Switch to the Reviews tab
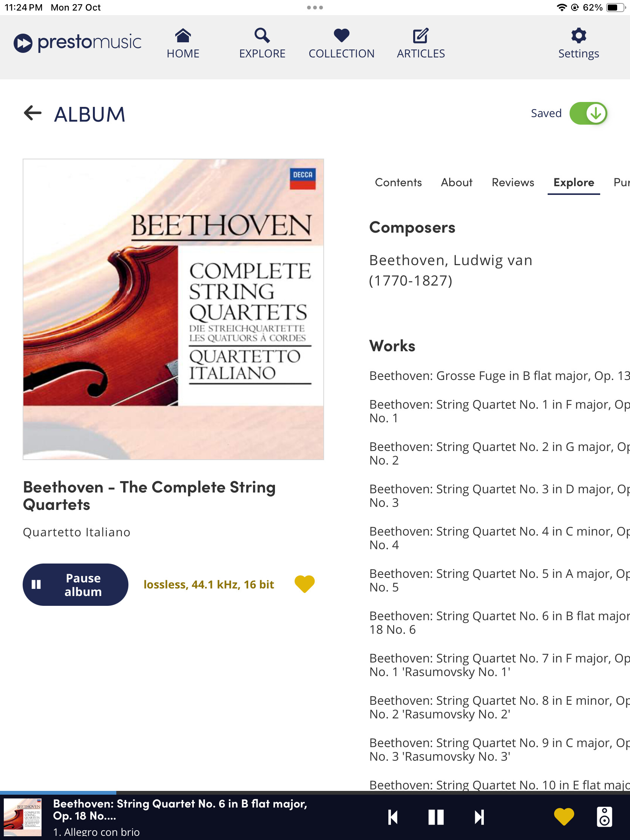This screenshot has width=630, height=840. [x=512, y=183]
